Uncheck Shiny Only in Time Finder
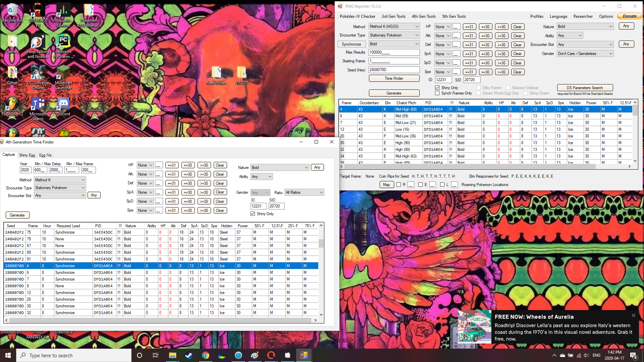Image resolution: width=644 pixels, height=362 pixels. 253,214
